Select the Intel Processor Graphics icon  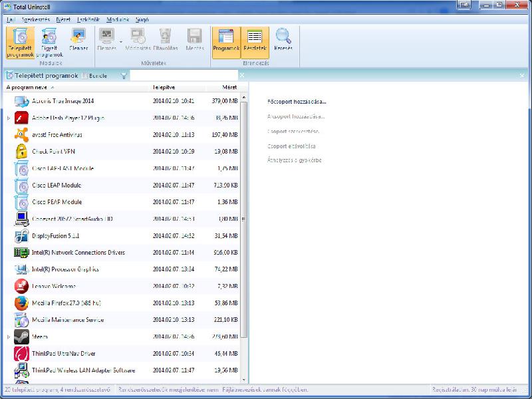(21, 269)
